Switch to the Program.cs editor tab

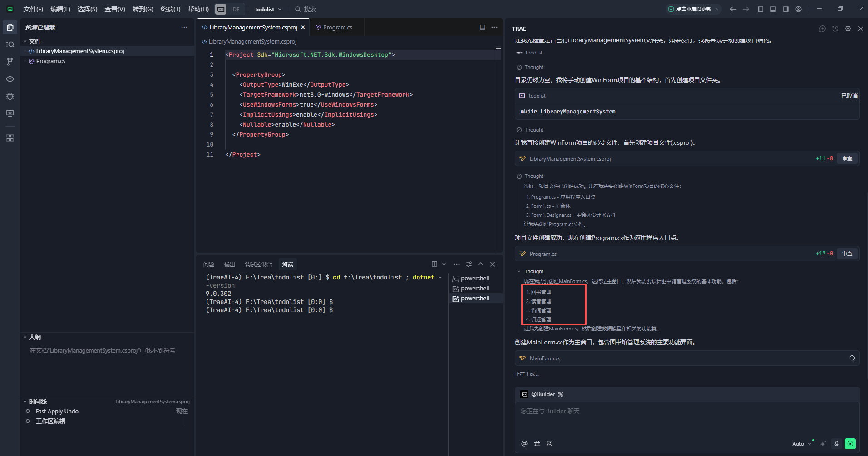(337, 28)
